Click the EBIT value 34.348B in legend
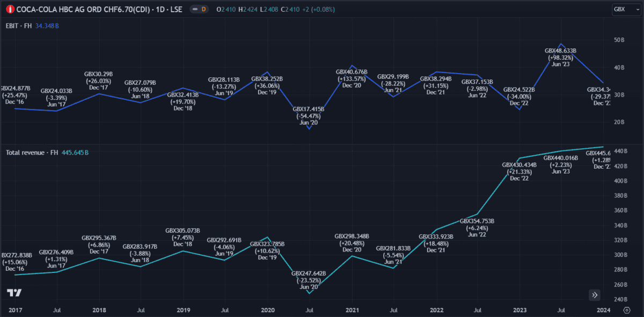644x317 pixels. [x=47, y=25]
